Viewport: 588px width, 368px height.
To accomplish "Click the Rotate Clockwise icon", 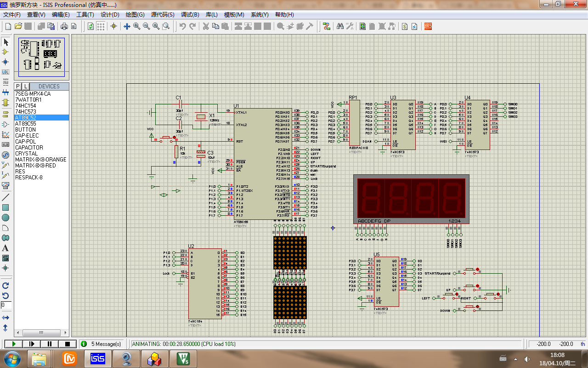I will pos(6,286).
